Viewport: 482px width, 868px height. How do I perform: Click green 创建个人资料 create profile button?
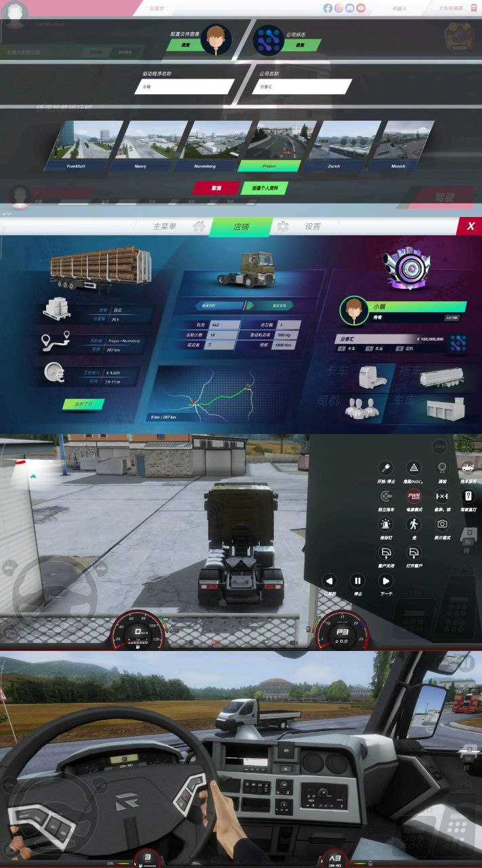264,188
